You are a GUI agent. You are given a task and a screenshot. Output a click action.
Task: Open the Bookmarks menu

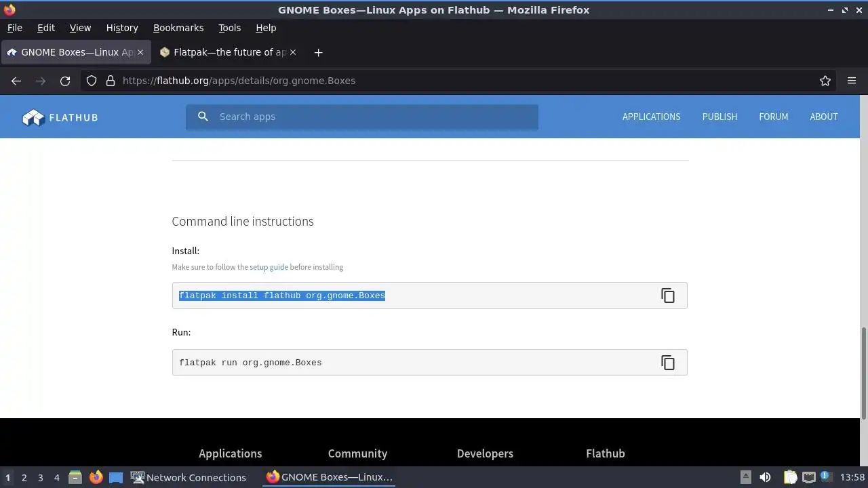click(178, 28)
